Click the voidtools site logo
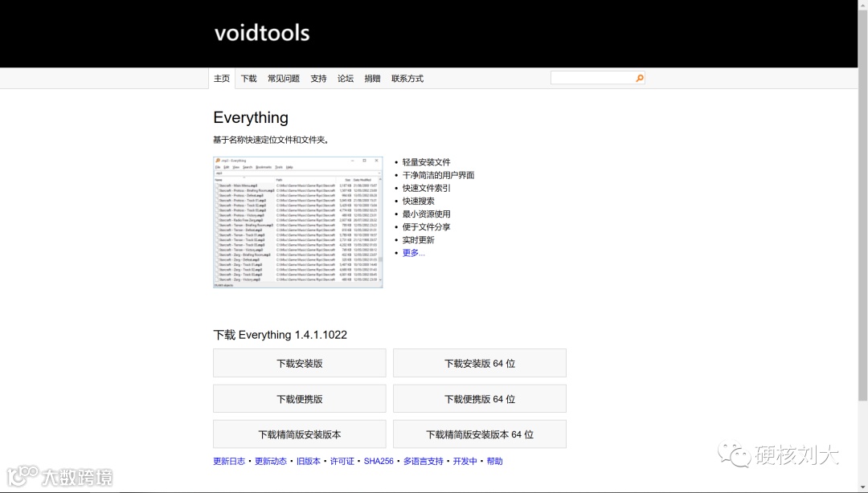The height and width of the screenshot is (493, 868). [262, 33]
